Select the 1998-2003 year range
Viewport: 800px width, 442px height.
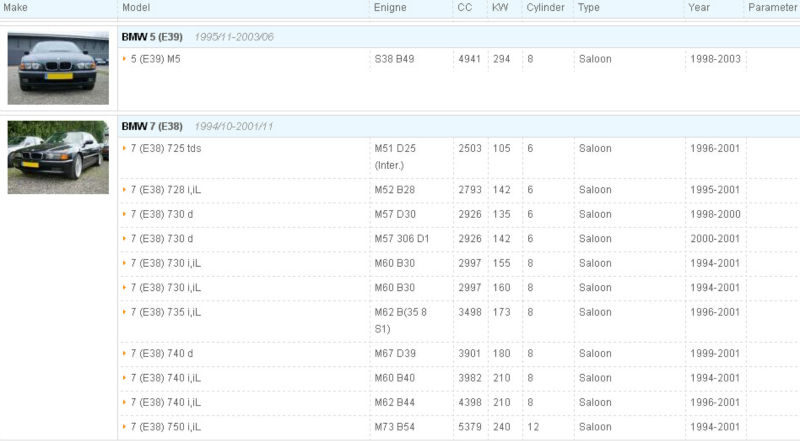[715, 59]
